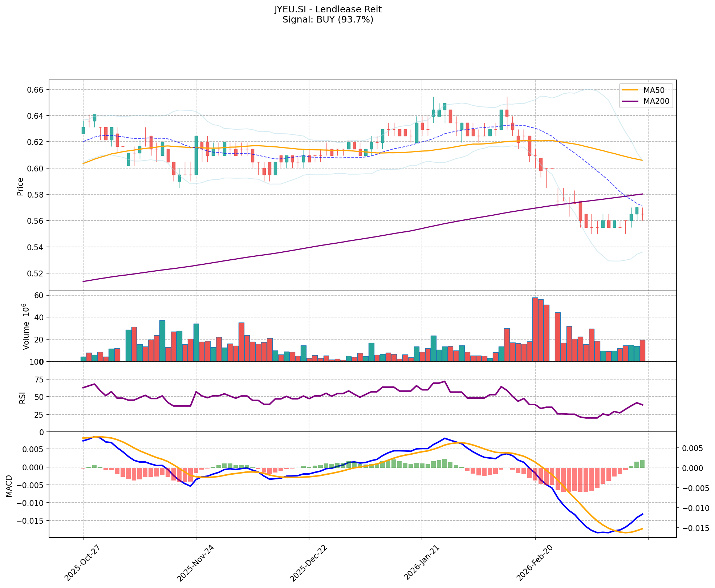Click the MA50 legend label text
Image resolution: width=715 pixels, height=588 pixels.
click(x=654, y=90)
